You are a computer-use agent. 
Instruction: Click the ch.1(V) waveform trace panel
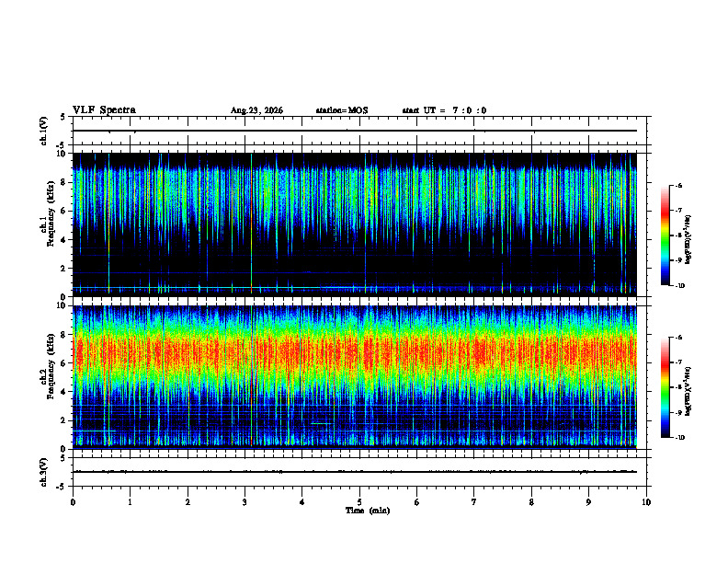coord(359,131)
